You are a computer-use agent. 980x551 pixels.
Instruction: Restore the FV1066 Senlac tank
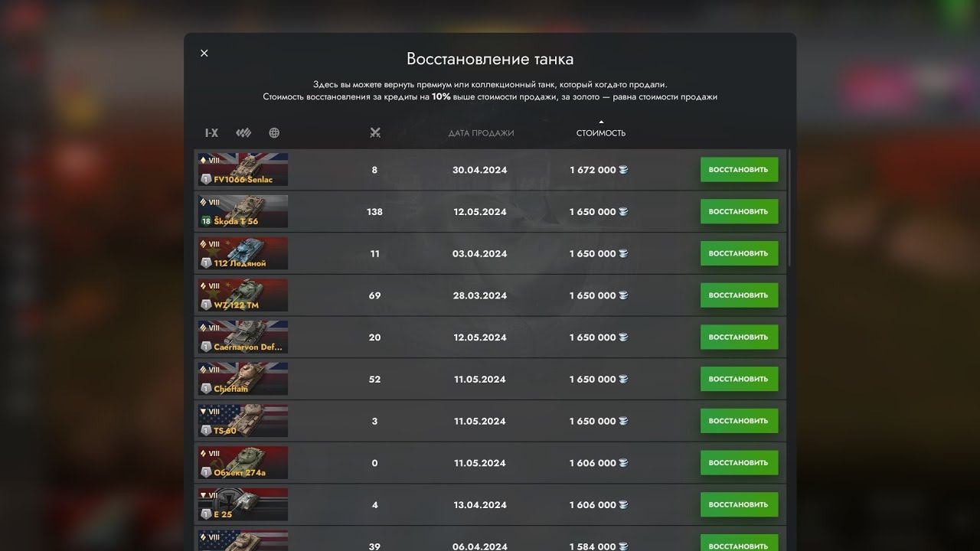[x=739, y=170]
